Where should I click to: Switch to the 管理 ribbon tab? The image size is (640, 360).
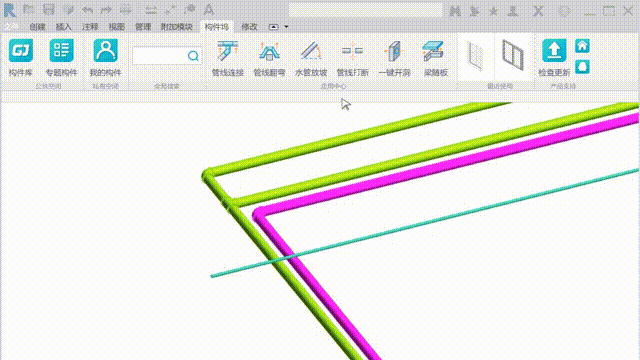143,27
